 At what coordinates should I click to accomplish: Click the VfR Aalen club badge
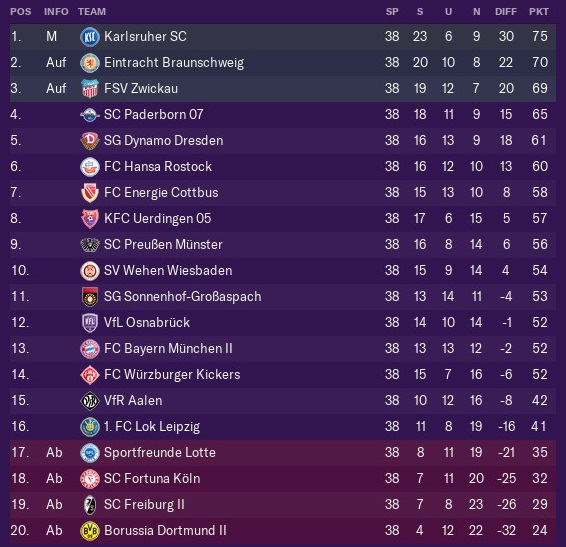coord(90,401)
